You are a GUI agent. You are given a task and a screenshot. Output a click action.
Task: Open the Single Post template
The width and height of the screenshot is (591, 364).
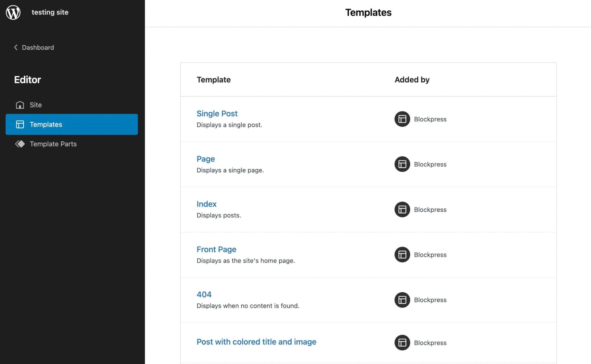[x=217, y=113]
